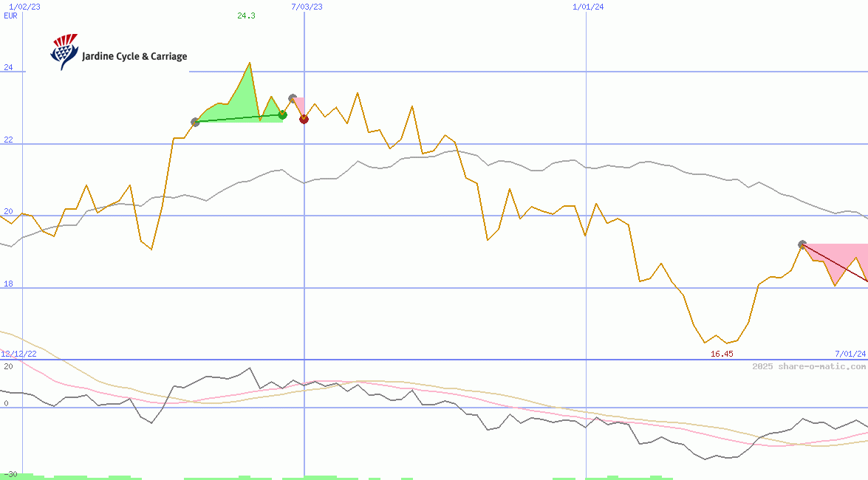
Task: Click the EUR currency label
Action: point(10,16)
